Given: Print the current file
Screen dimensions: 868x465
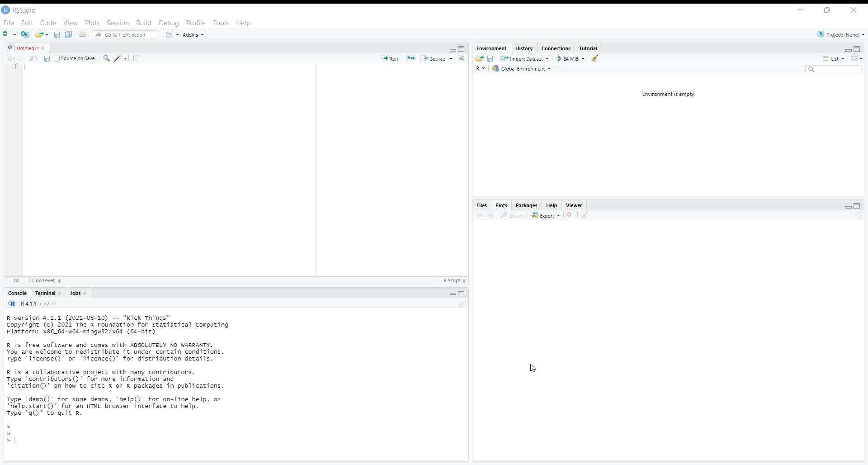Looking at the screenshot, I should pyautogui.click(x=83, y=34).
